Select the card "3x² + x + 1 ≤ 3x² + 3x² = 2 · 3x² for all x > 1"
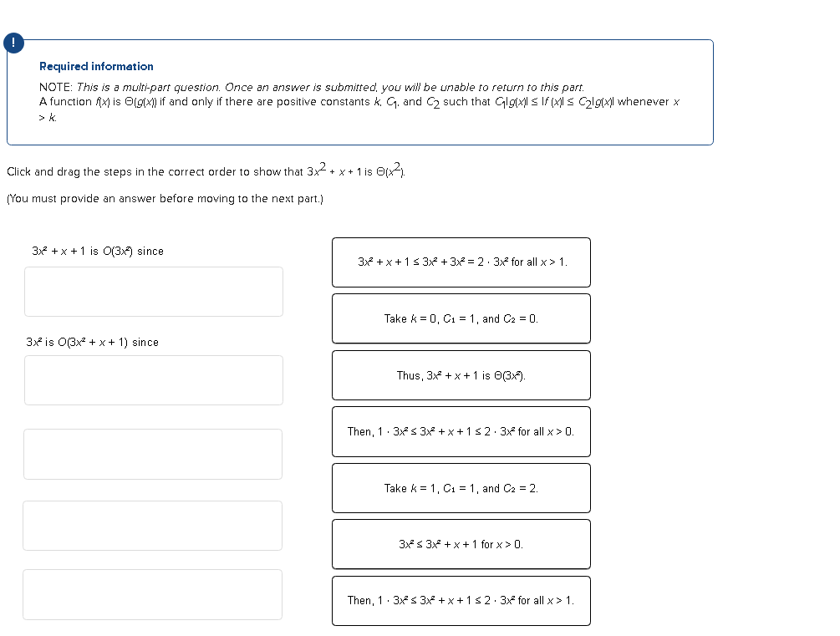This screenshot has width=840, height=636. click(x=461, y=262)
